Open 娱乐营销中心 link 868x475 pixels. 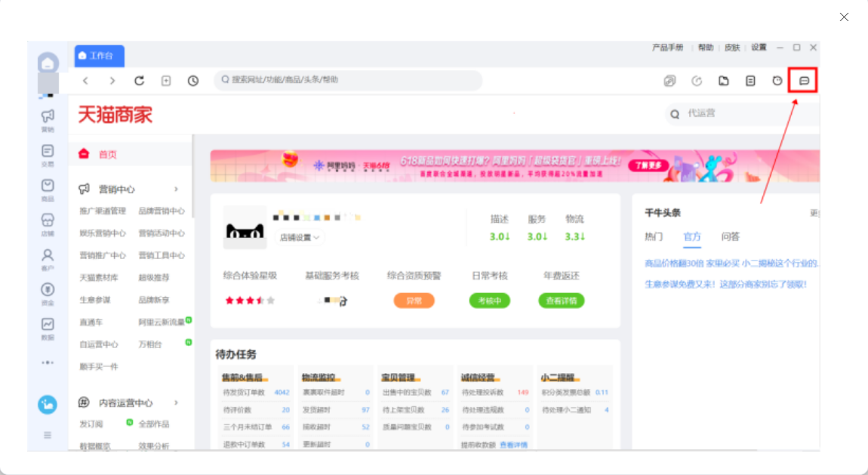pyautogui.click(x=103, y=233)
